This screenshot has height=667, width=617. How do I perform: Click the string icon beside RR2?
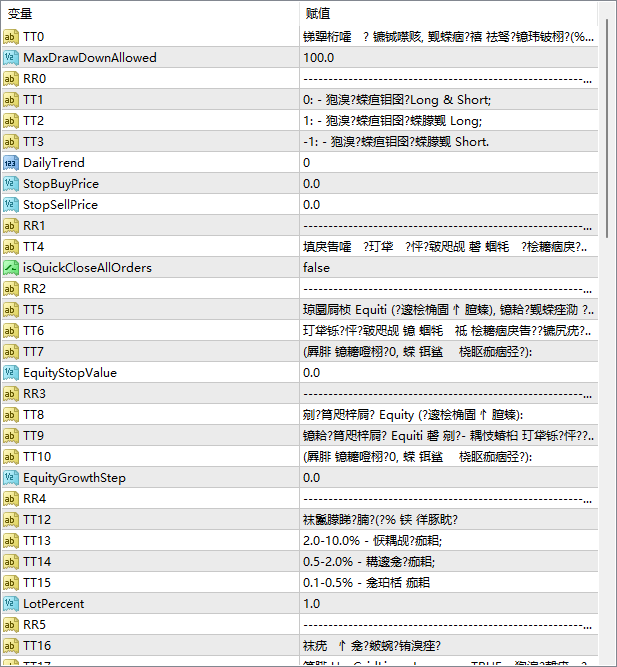tap(11, 289)
